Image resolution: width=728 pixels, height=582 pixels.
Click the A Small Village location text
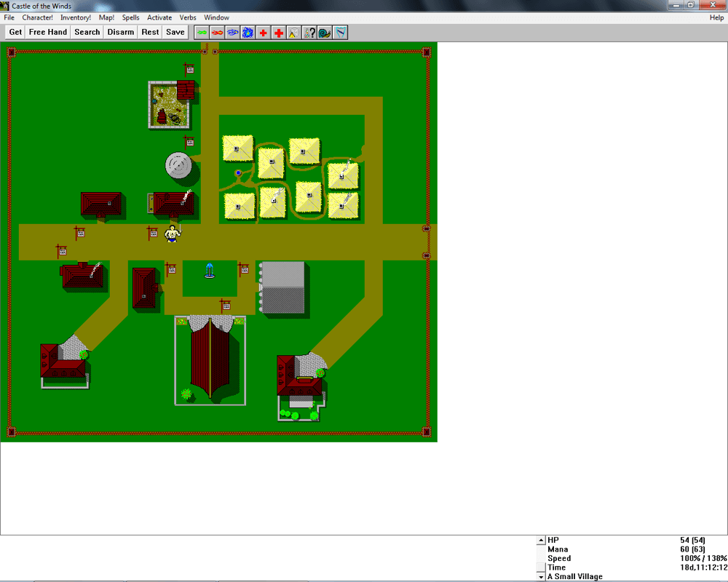[x=575, y=576]
